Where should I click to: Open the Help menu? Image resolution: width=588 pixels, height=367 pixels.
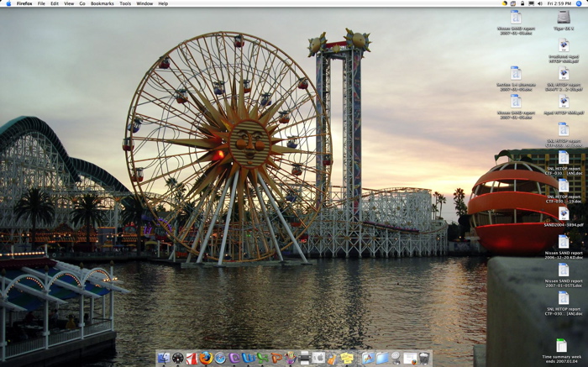tap(163, 3)
